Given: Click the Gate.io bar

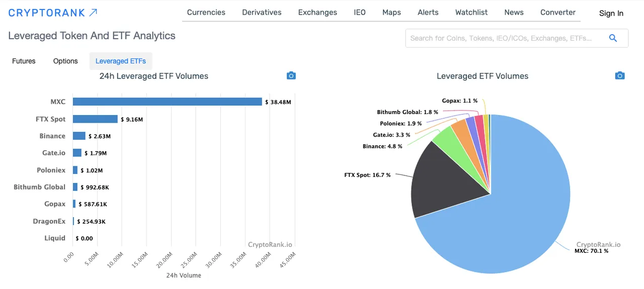Looking at the screenshot, I should click(x=77, y=153).
